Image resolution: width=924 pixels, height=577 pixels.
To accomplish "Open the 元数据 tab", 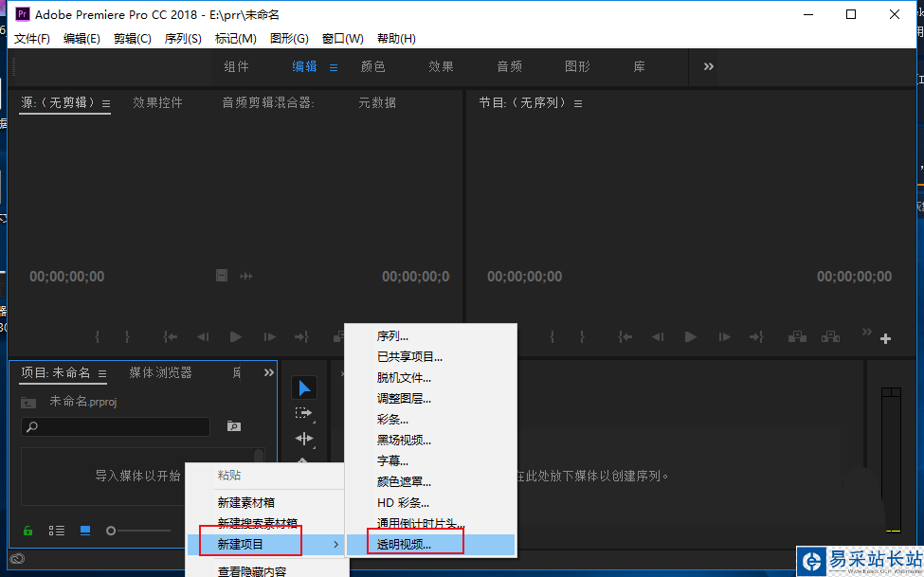I will point(377,102).
